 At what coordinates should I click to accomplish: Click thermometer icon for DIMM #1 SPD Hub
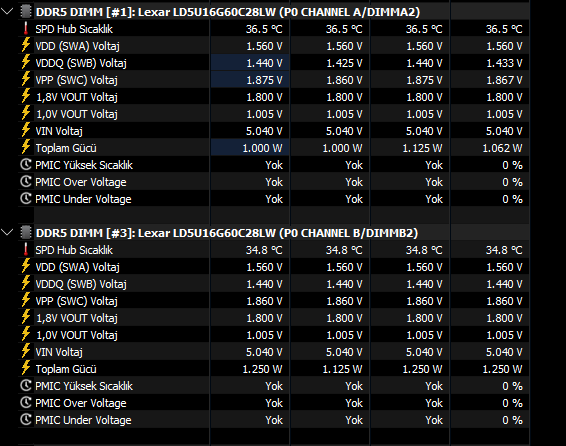pos(26,29)
